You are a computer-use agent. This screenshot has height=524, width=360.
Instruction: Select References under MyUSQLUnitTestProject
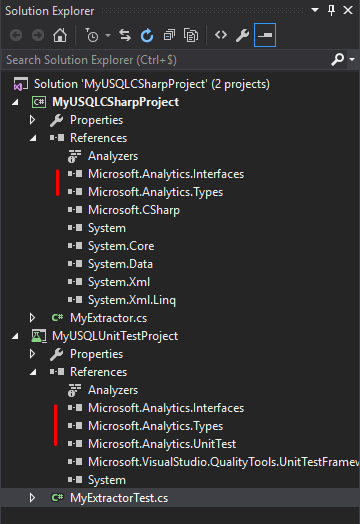[98, 372]
